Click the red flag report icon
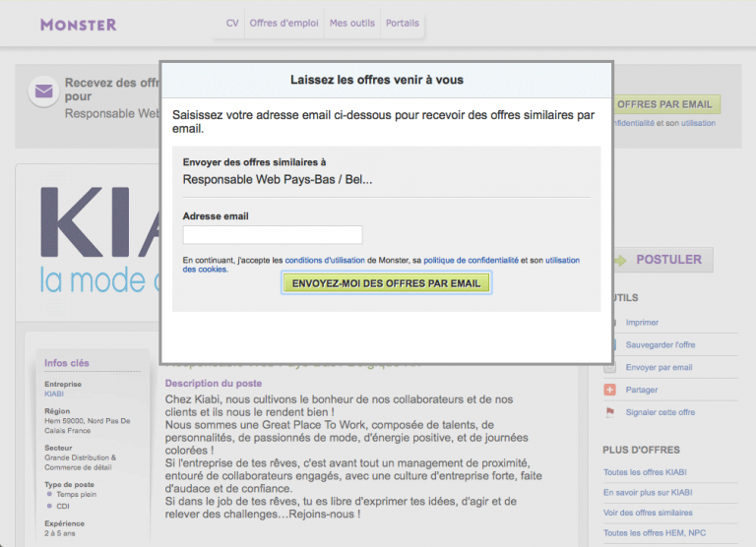 point(609,412)
